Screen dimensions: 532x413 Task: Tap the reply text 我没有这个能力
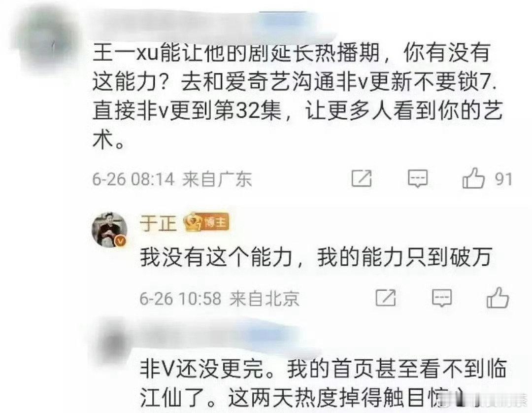click(x=316, y=257)
